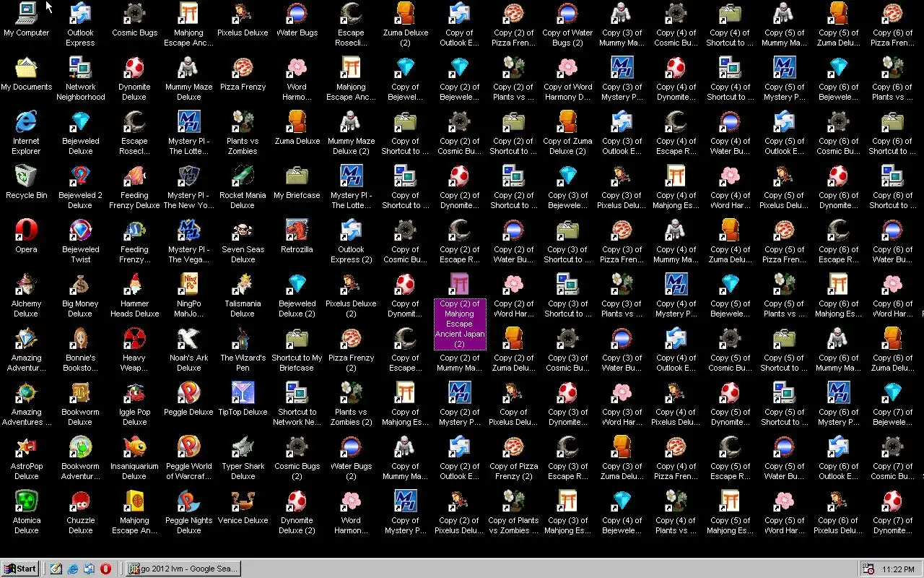This screenshot has width=924, height=578.
Task: Launch the Opera desktop shortcut
Action: pos(27,237)
